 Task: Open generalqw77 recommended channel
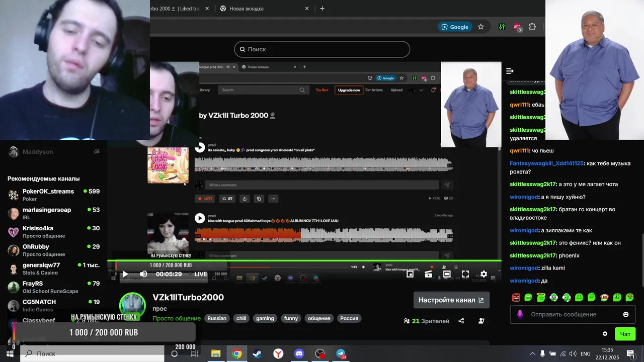tap(53, 268)
